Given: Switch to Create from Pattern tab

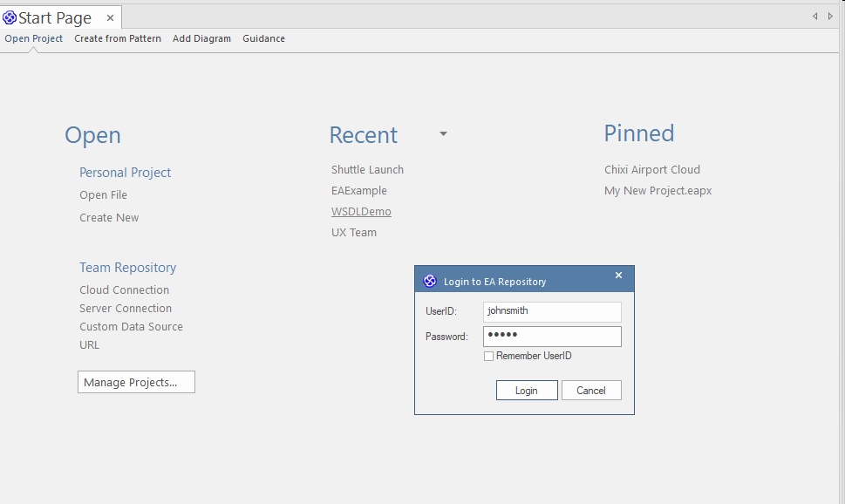Looking at the screenshot, I should tap(118, 38).
